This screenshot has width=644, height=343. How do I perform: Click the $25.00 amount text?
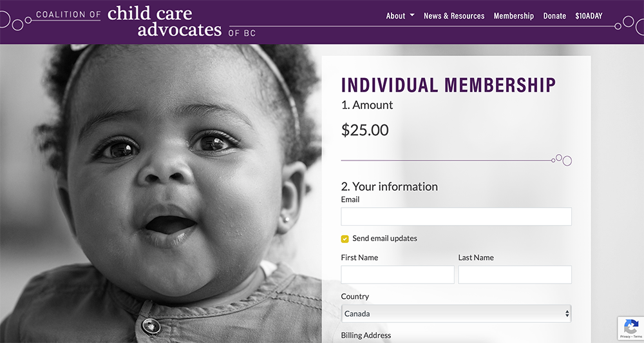pyautogui.click(x=365, y=130)
